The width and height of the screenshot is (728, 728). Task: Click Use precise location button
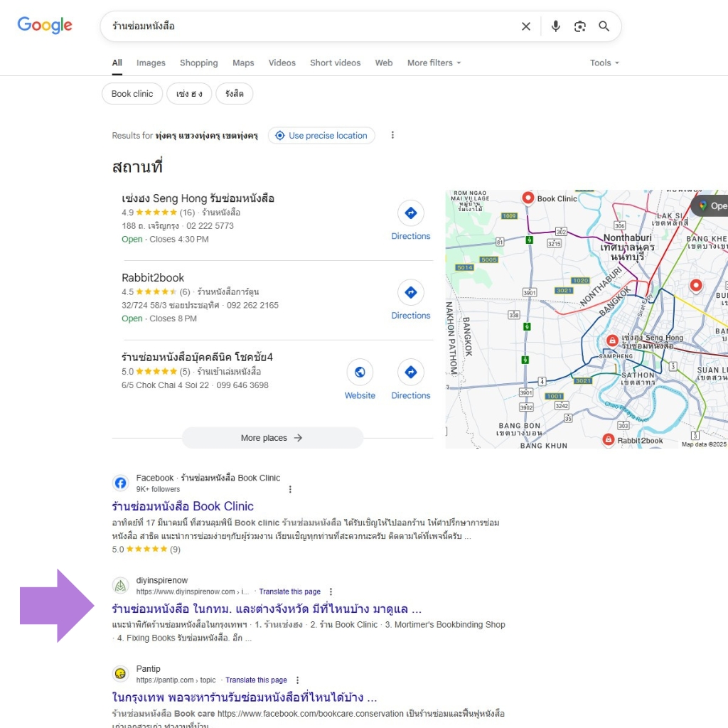coord(321,136)
